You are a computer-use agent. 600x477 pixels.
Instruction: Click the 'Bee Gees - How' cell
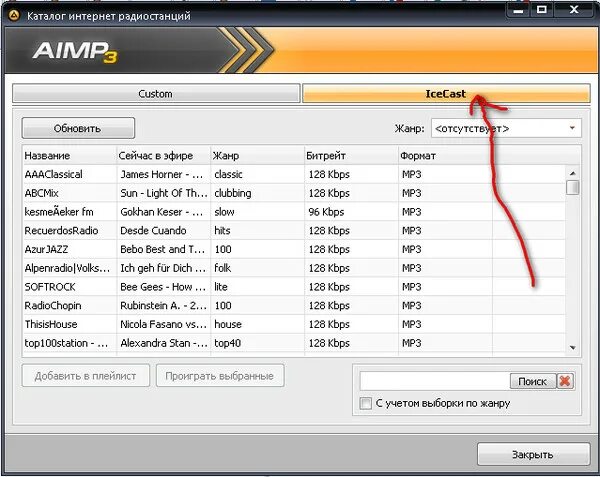pyautogui.click(x=163, y=287)
